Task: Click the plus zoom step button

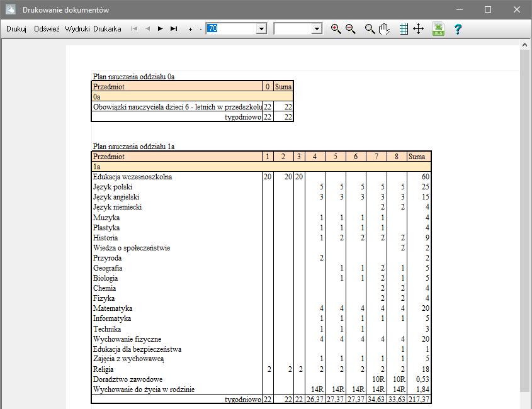Action: click(x=190, y=29)
